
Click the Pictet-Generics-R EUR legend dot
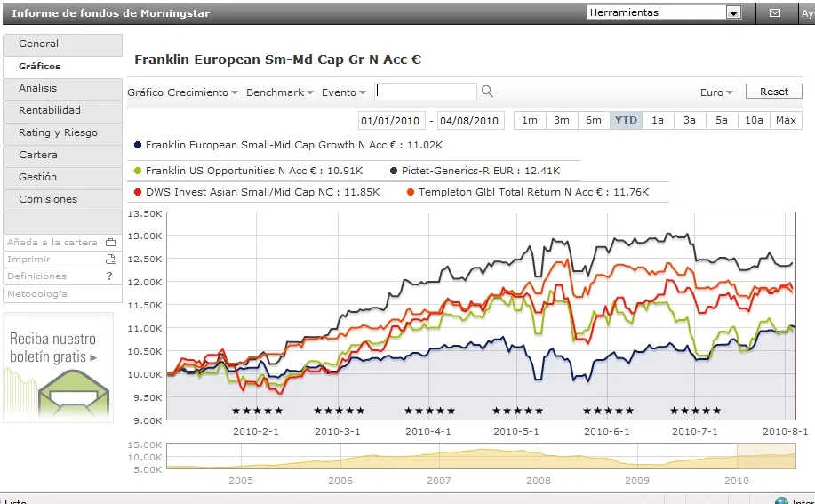[394, 170]
